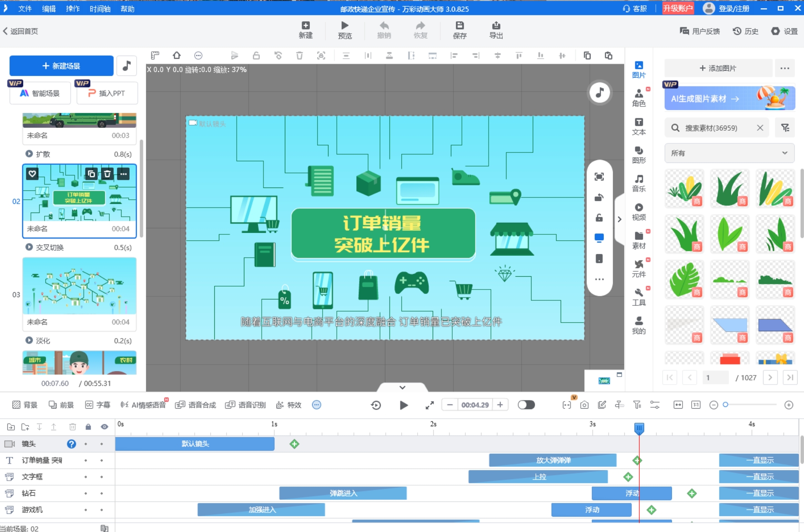
Task: Toggle the timeline visibility eye icon
Action: [x=104, y=427]
